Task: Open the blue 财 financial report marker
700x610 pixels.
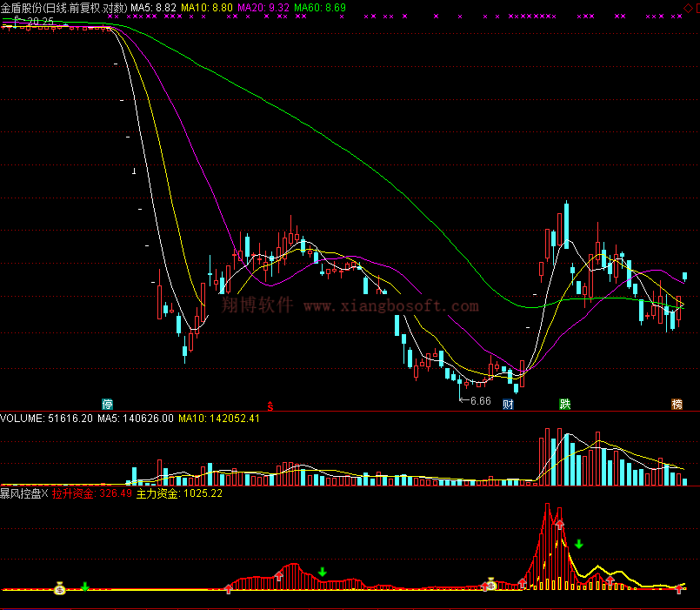Action: [x=508, y=405]
